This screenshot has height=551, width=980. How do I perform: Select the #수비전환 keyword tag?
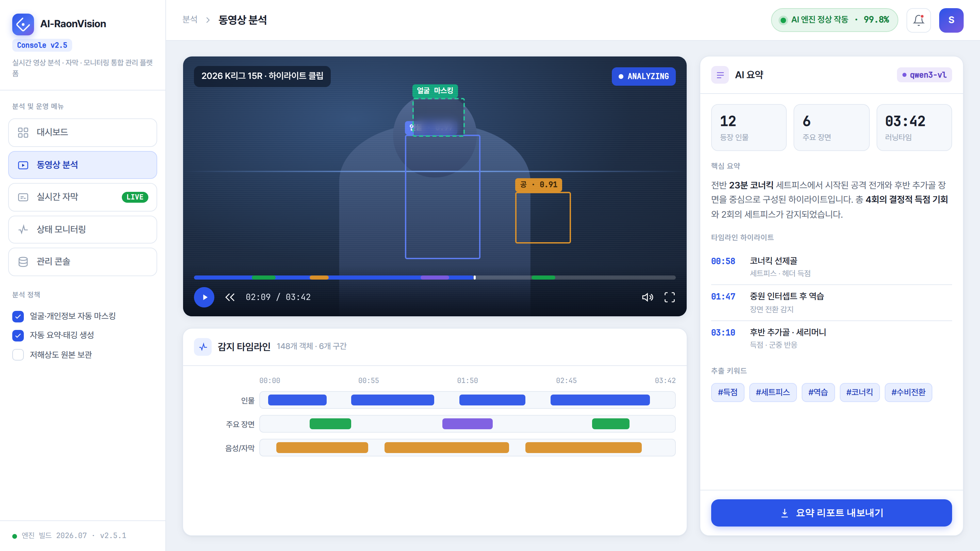pyautogui.click(x=908, y=393)
